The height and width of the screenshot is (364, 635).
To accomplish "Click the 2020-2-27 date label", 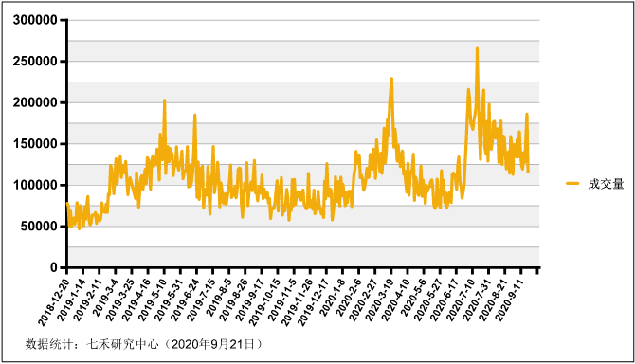I will coord(364,300).
